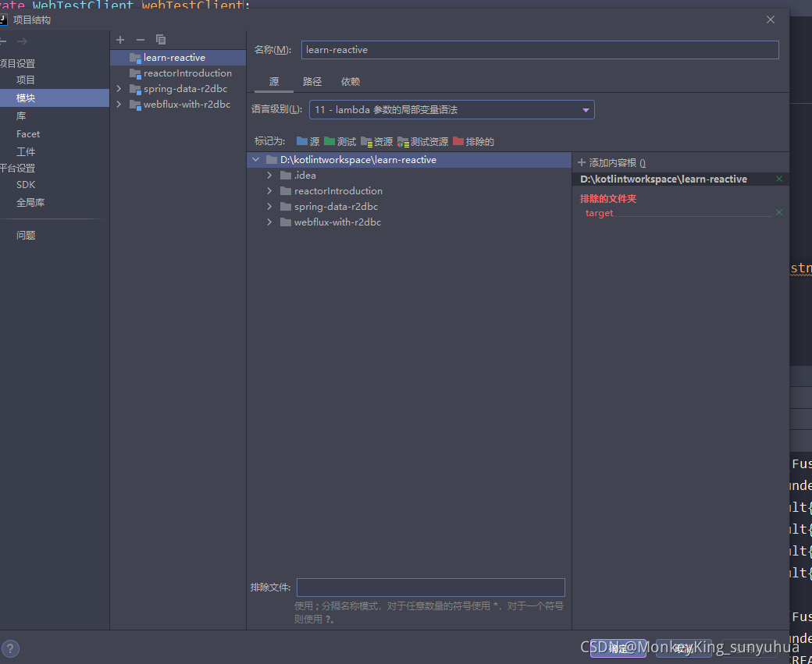Screen dimensions: 812x664
Task: Select spring-data-r2dbc folder row in content tree
Action: (409, 207)
